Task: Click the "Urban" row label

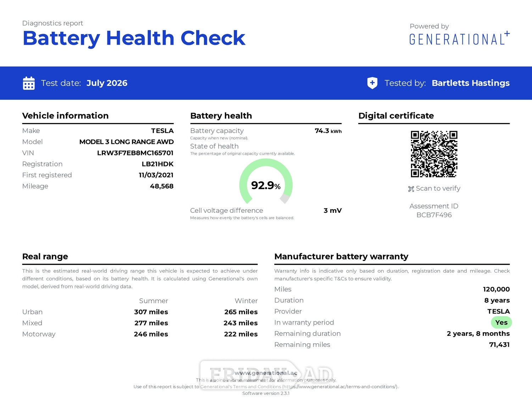Action: (32, 312)
